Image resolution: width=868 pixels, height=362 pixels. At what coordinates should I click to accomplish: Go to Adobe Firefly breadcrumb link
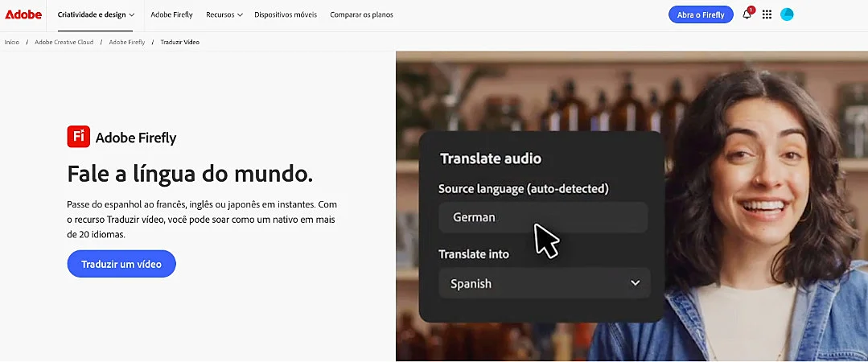click(127, 42)
